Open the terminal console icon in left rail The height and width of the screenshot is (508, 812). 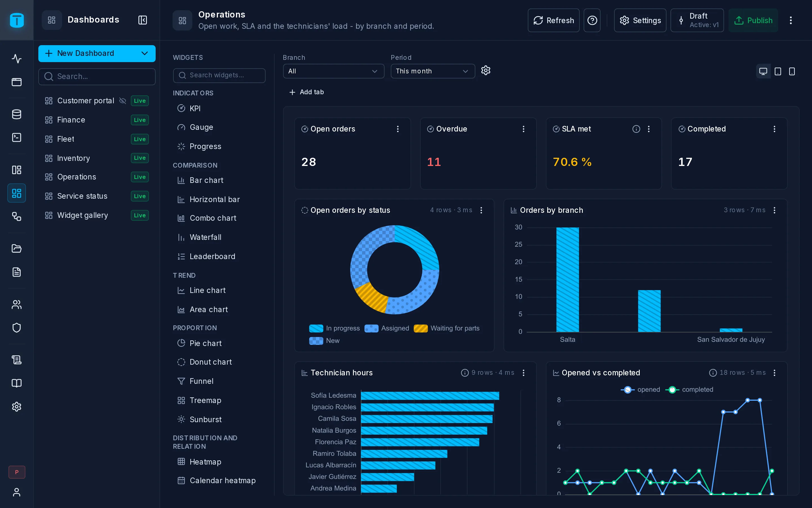(x=16, y=137)
